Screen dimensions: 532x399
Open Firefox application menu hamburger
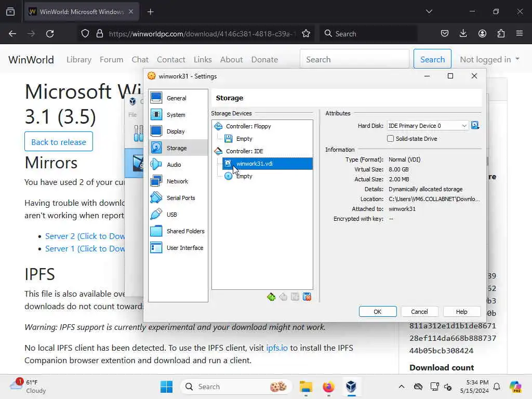(520, 33)
